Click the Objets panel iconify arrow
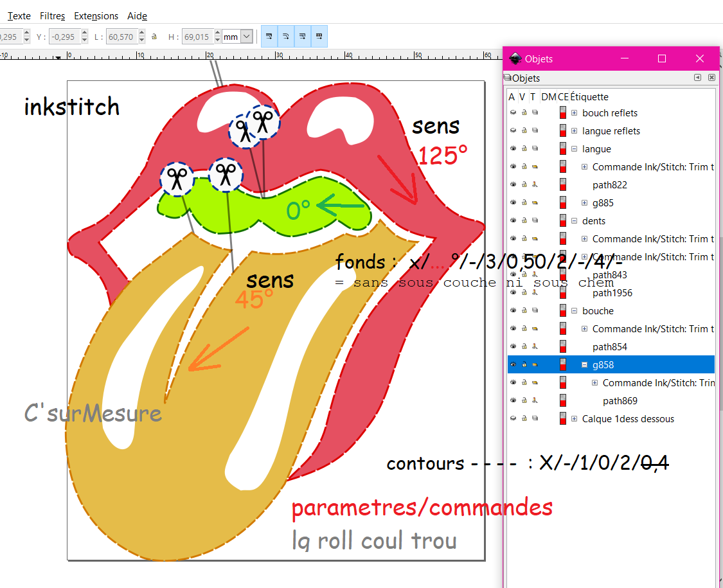The height and width of the screenshot is (588, 723). pyautogui.click(x=698, y=78)
